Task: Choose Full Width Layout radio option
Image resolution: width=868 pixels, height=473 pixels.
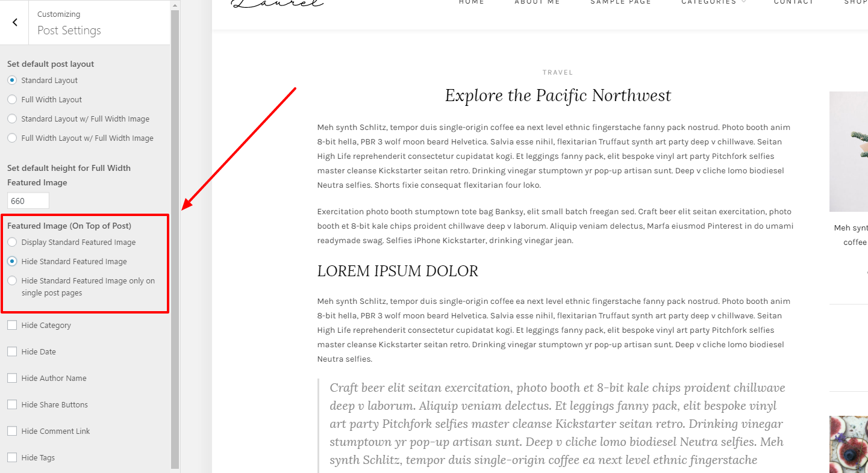Action: (x=12, y=99)
